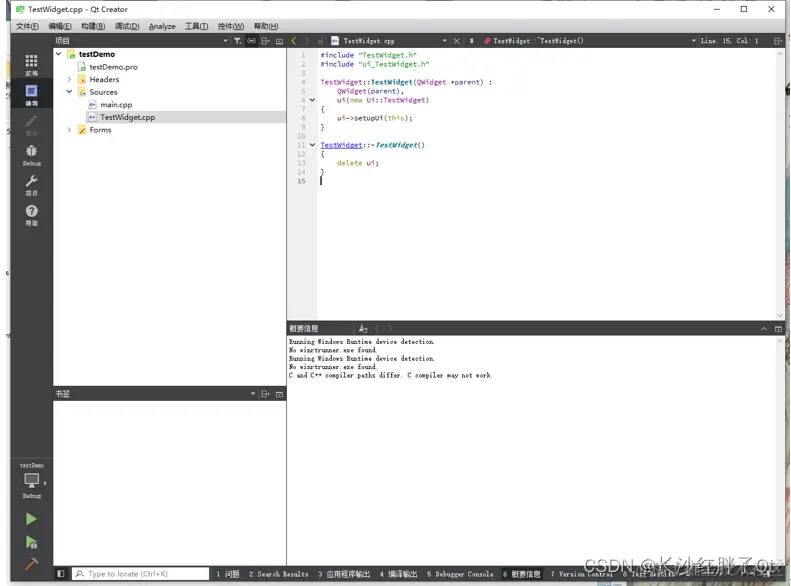Expand the Forms folder

point(69,130)
